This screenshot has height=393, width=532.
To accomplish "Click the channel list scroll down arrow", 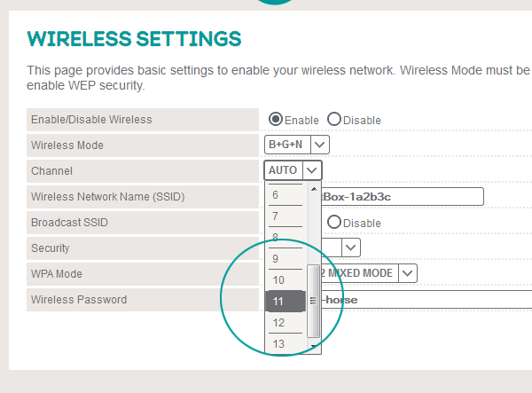I will tap(314, 346).
